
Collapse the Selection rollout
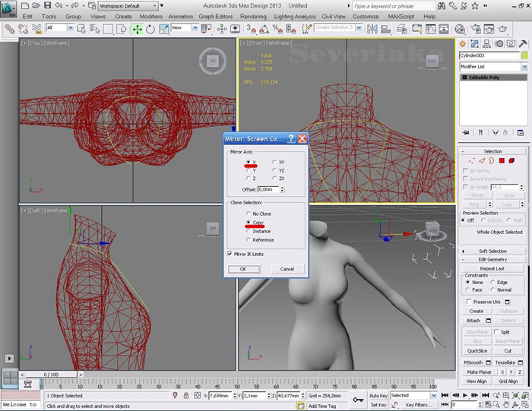point(492,151)
